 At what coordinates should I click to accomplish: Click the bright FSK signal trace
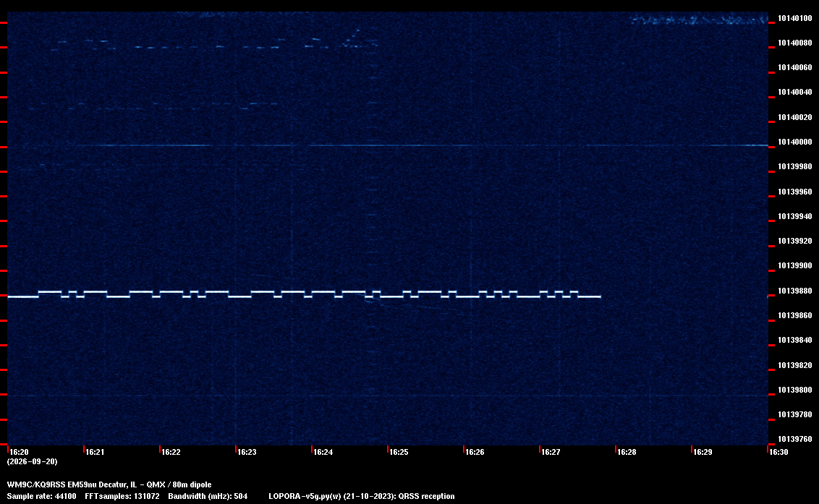304,294
